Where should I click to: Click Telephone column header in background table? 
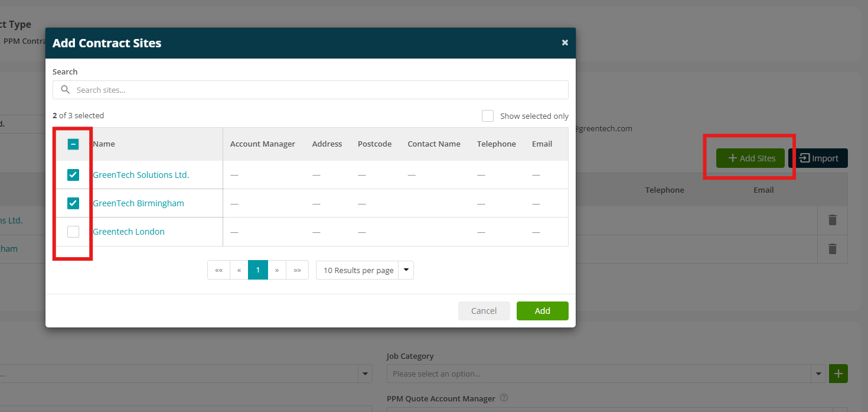pyautogui.click(x=665, y=190)
